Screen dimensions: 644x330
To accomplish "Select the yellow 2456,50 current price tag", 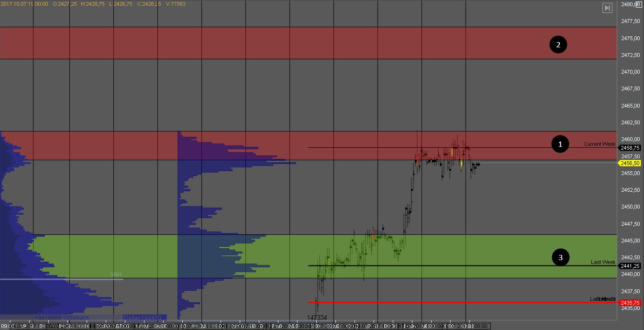I will [x=630, y=163].
